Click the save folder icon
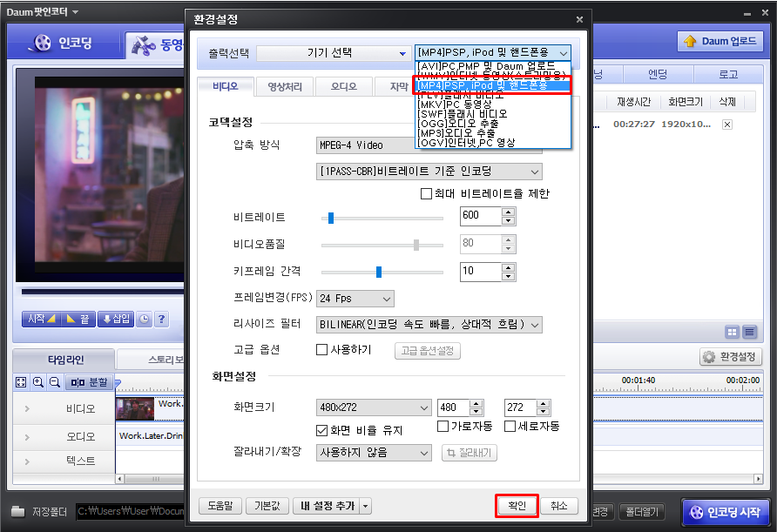Image resolution: width=777 pixels, height=532 pixels. point(17,511)
